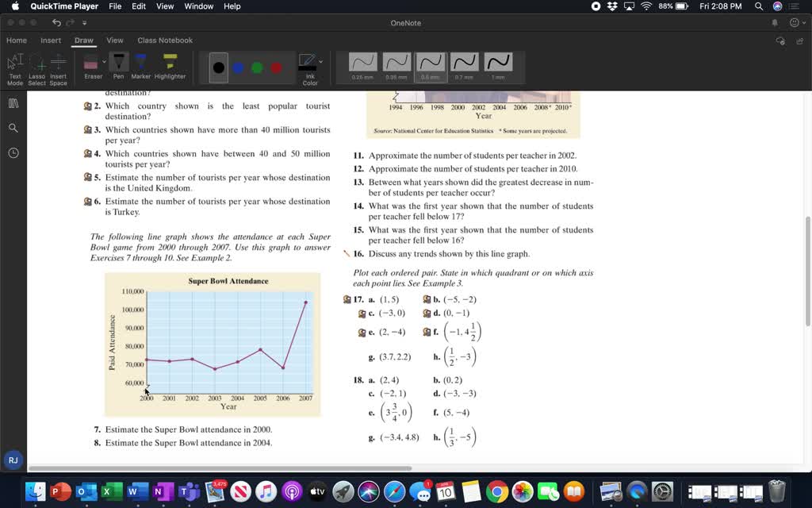Switch to the Insert ribbon tab
The width and height of the screenshot is (812, 508).
click(x=51, y=40)
